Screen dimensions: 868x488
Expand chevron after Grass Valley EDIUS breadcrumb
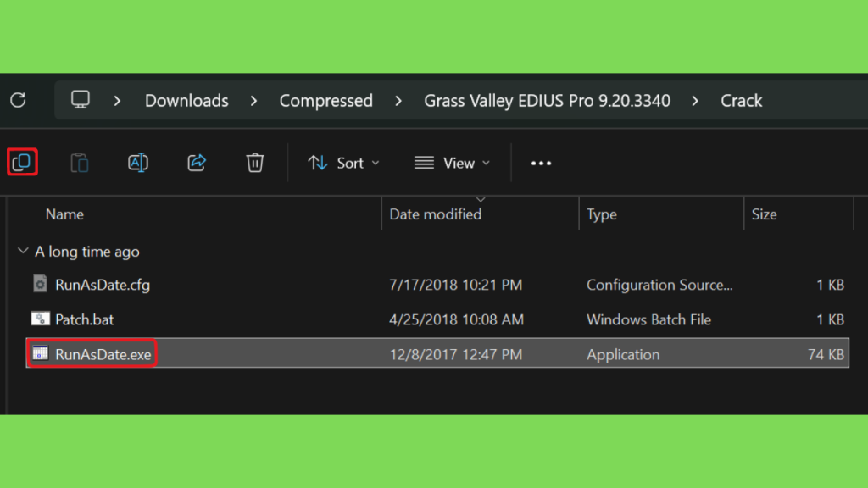pyautogui.click(x=695, y=101)
